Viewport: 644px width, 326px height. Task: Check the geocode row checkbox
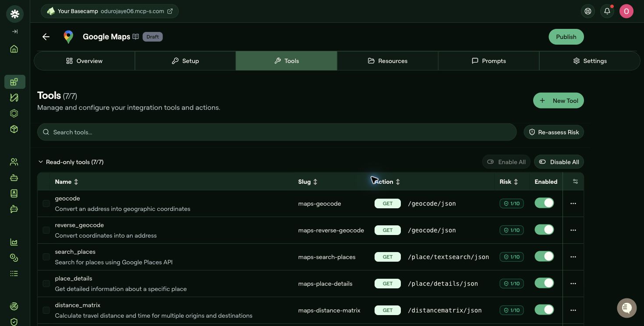pos(46,203)
